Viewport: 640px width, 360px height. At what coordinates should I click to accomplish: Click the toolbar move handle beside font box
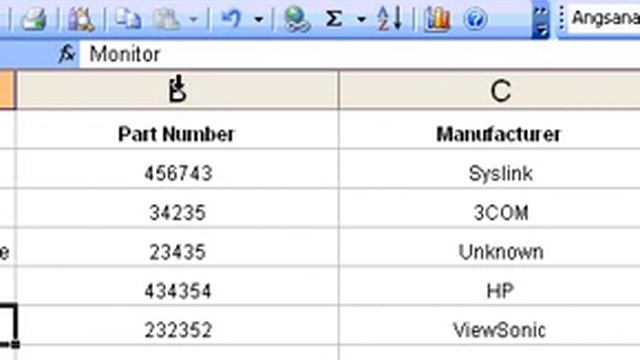coord(562,19)
